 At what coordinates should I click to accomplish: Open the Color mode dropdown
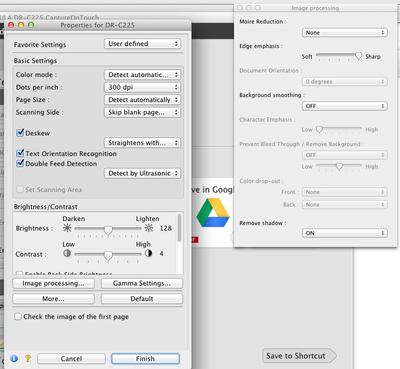click(x=142, y=75)
